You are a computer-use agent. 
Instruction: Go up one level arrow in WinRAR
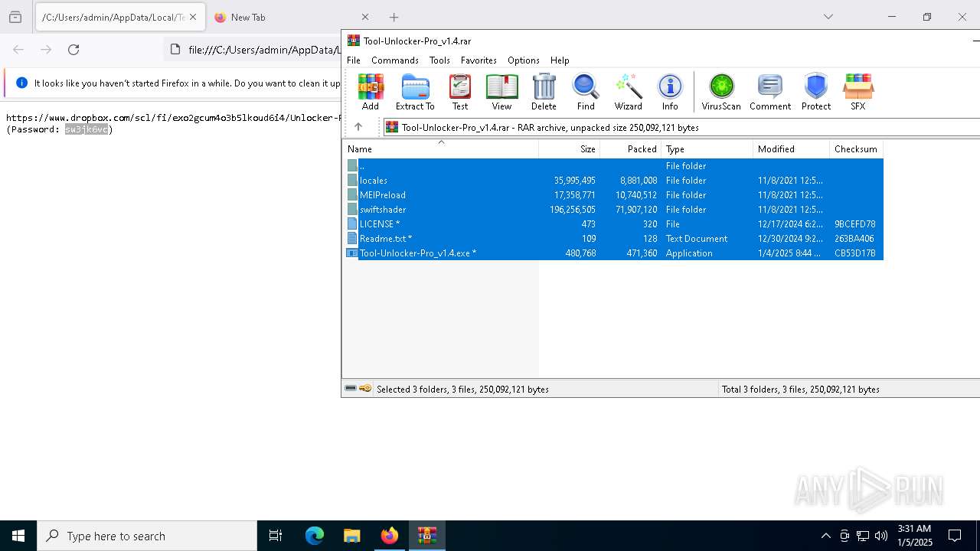[358, 127]
